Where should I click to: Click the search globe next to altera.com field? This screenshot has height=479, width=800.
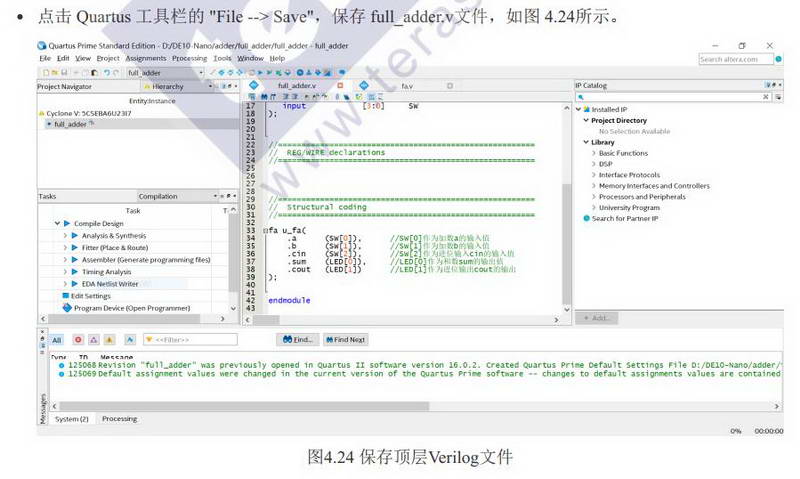pyautogui.click(x=779, y=59)
